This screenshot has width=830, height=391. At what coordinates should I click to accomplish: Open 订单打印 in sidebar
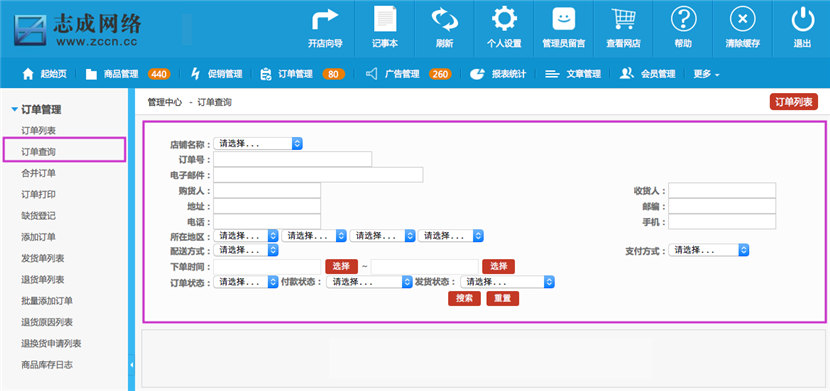tap(39, 194)
